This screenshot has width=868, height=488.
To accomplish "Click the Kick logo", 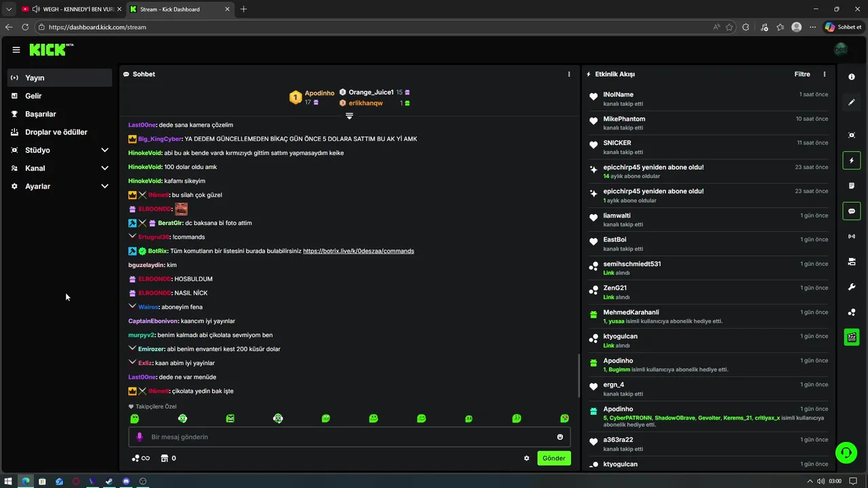I will click(x=51, y=49).
